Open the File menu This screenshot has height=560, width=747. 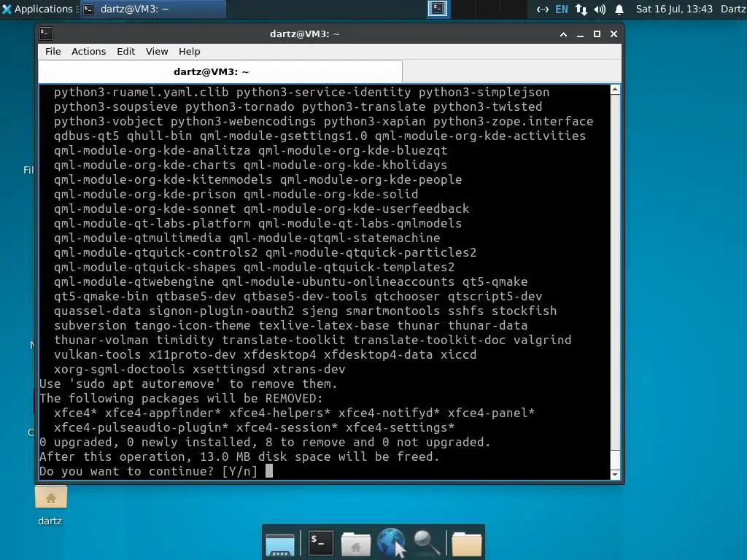[53, 52]
